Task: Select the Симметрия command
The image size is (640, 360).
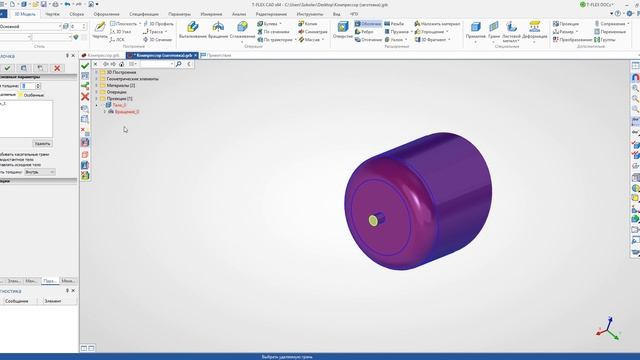Action: (313, 31)
